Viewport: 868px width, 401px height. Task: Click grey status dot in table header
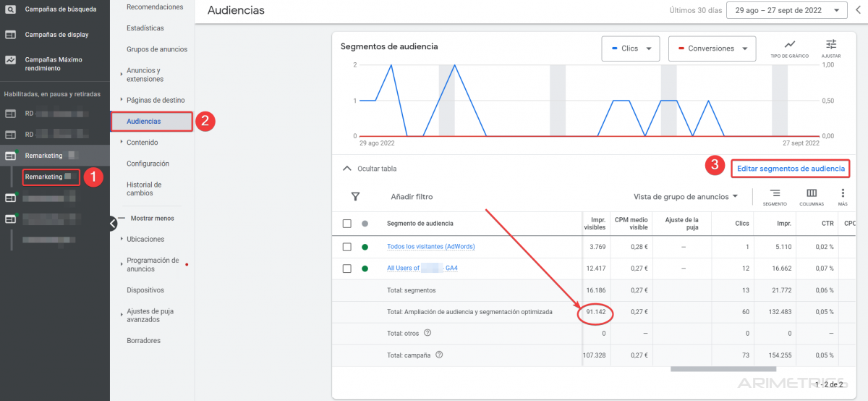tap(365, 224)
